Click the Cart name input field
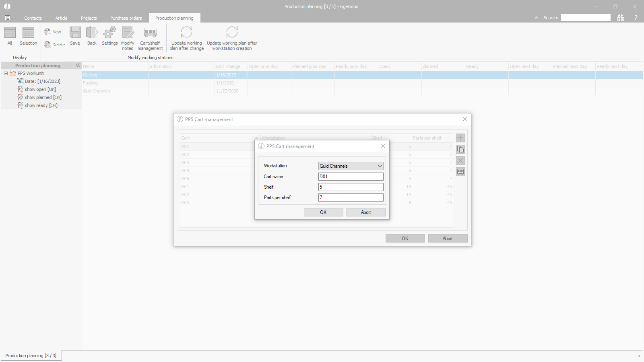Image resolution: width=644 pixels, height=362 pixels. pos(351,177)
